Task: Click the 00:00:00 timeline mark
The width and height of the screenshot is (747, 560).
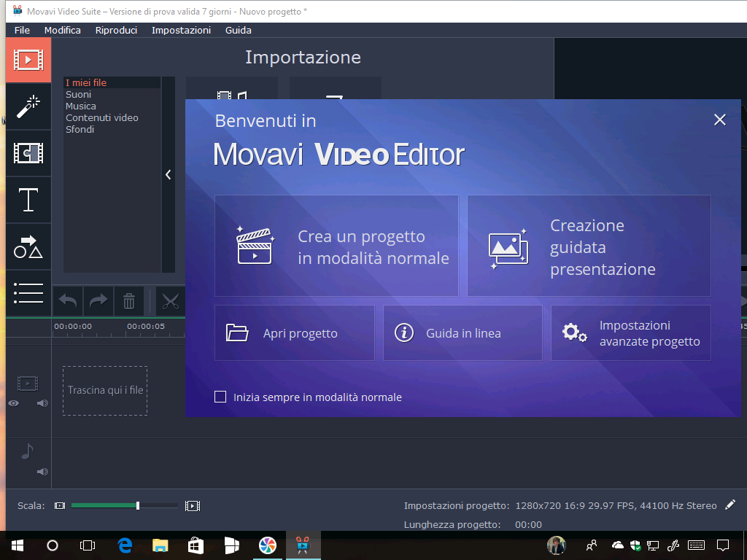Action: (x=73, y=326)
